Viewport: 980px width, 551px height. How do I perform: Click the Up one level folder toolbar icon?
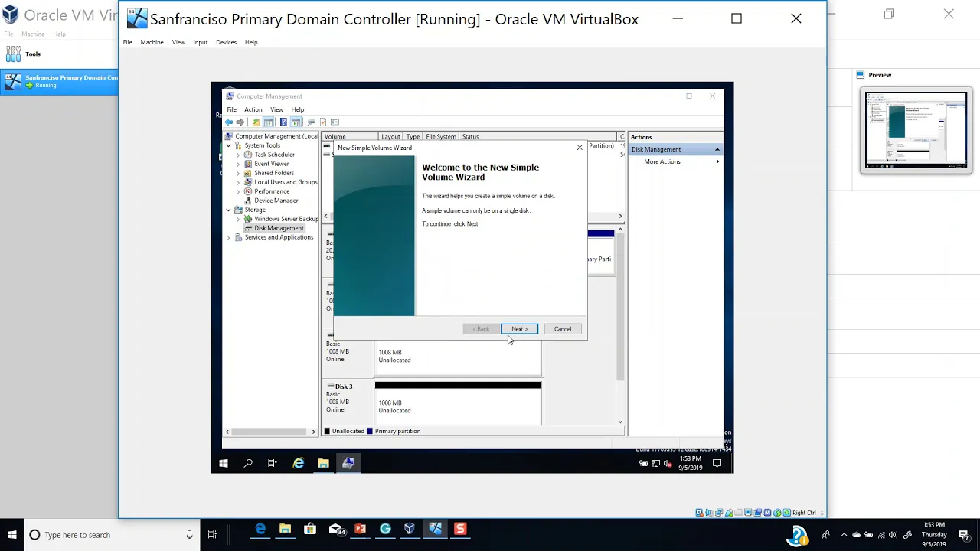coord(256,122)
